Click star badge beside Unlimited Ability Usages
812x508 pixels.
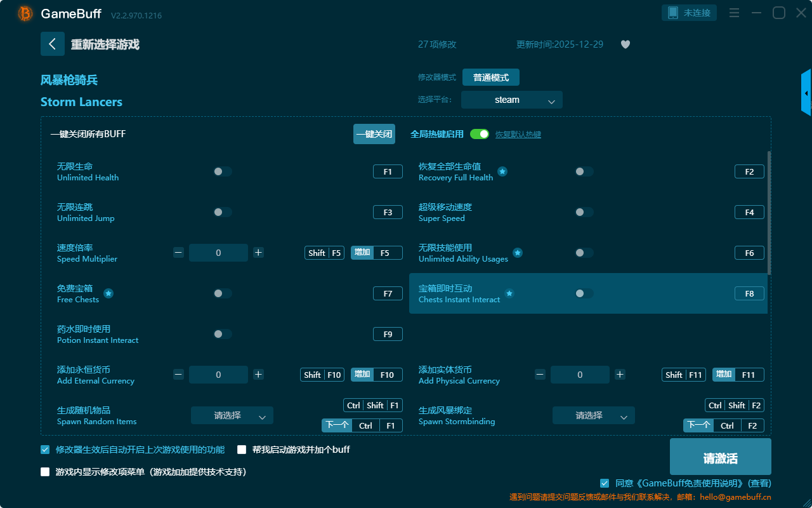click(x=518, y=253)
